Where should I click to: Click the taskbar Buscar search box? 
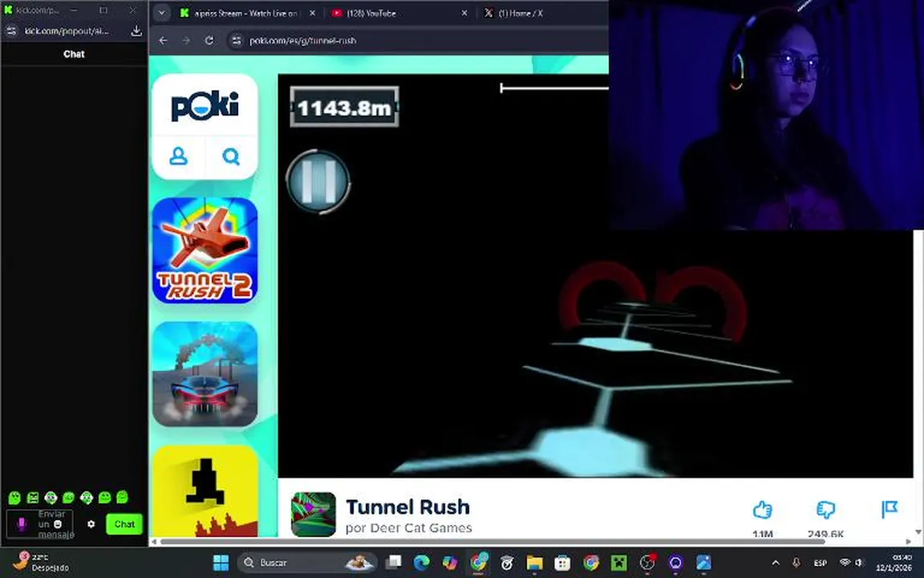coord(308,562)
